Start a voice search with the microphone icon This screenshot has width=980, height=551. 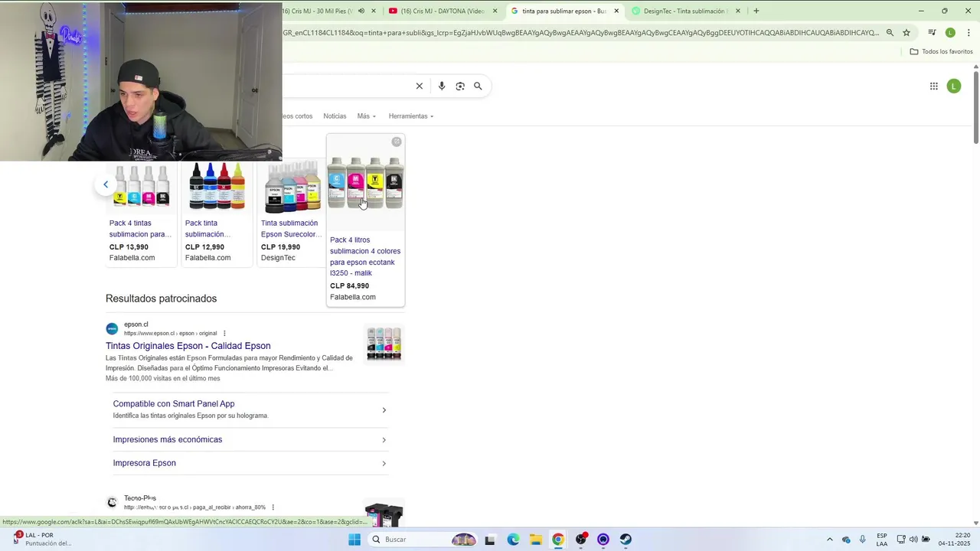(x=442, y=86)
